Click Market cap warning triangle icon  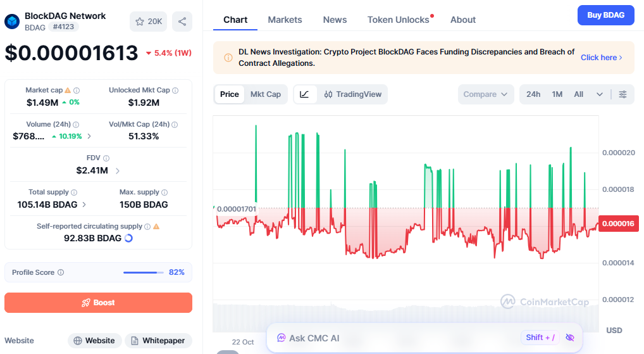point(68,90)
